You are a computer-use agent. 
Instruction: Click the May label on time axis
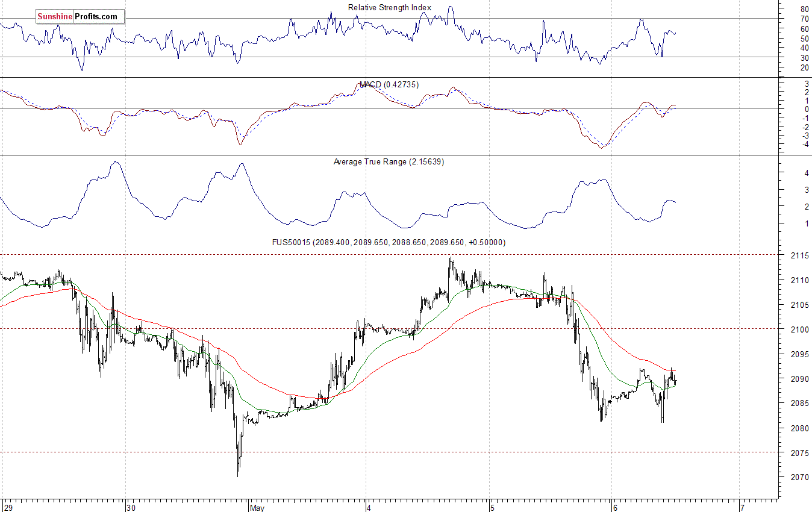(257, 508)
